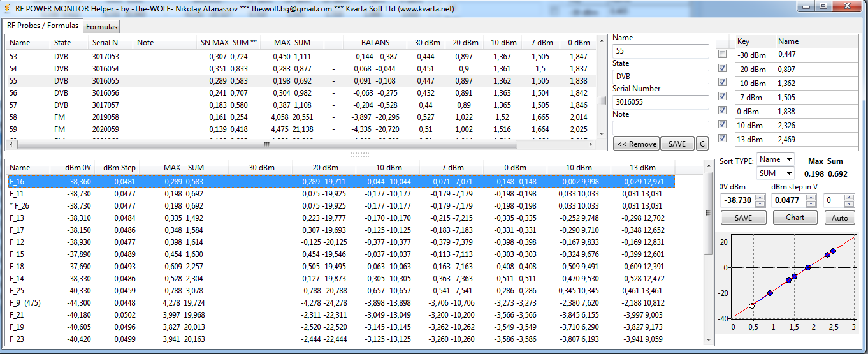Decrease the 0V dBm value

762,203
